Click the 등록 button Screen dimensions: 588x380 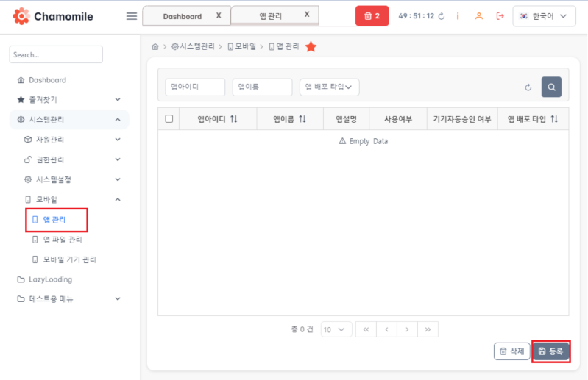(550, 351)
